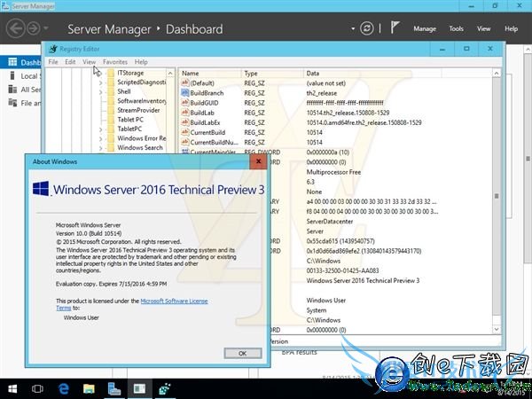Select the All Servers sidebar icon
Screen dimensions: 532x399
[x=12, y=90]
